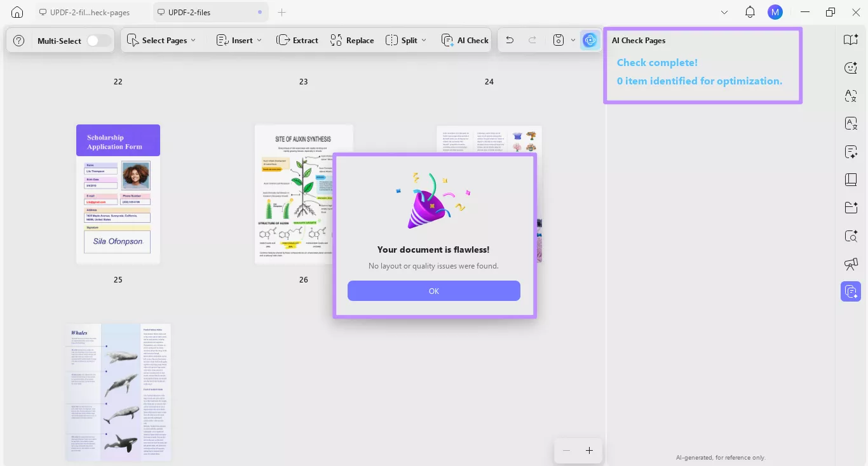
Task: Click the dashed translate icon in the right sidebar
Action: pos(851,96)
